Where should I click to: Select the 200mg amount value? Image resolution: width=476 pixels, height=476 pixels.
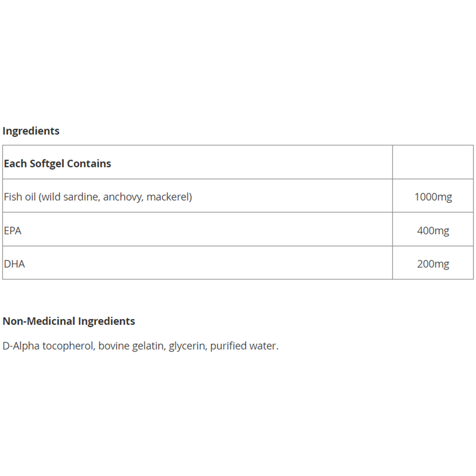pyautogui.click(x=433, y=264)
